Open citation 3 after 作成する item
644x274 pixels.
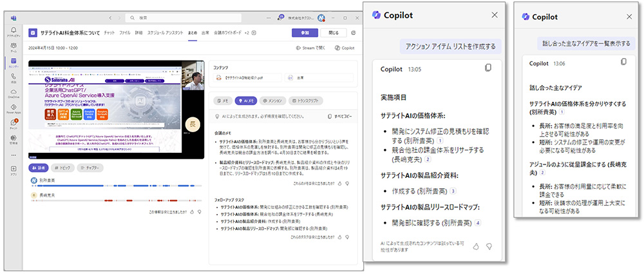point(453,191)
